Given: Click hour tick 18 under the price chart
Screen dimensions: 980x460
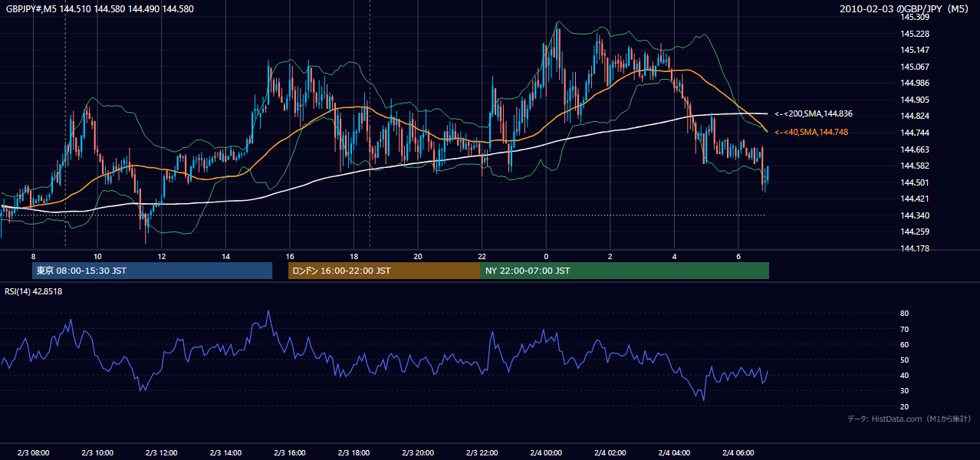Looking at the screenshot, I should (x=354, y=256).
